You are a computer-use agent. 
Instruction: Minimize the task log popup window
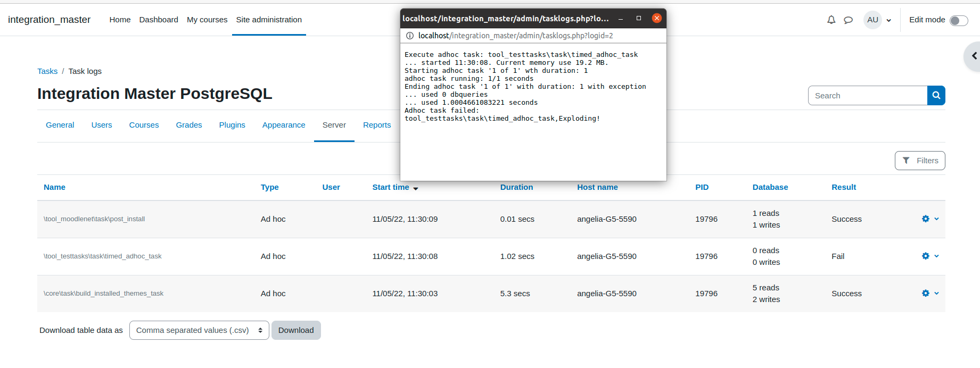pyautogui.click(x=621, y=19)
